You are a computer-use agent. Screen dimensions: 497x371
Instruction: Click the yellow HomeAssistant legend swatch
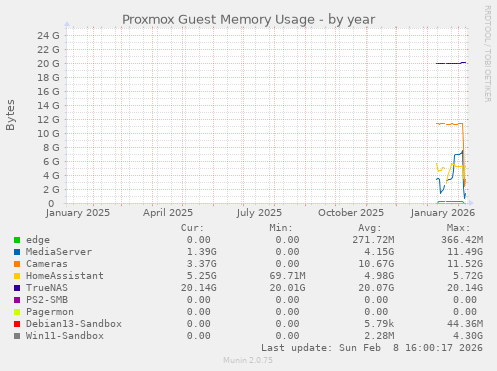click(x=17, y=276)
